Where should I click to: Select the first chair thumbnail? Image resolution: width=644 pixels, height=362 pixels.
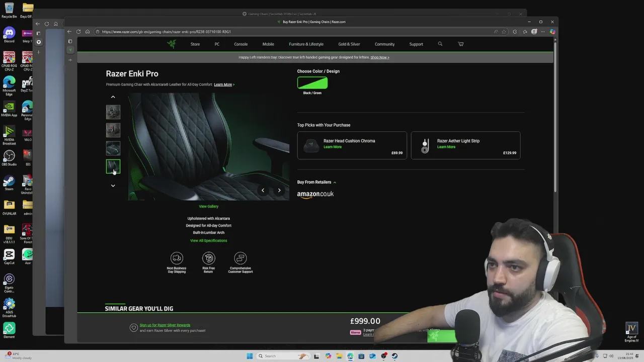click(x=113, y=112)
